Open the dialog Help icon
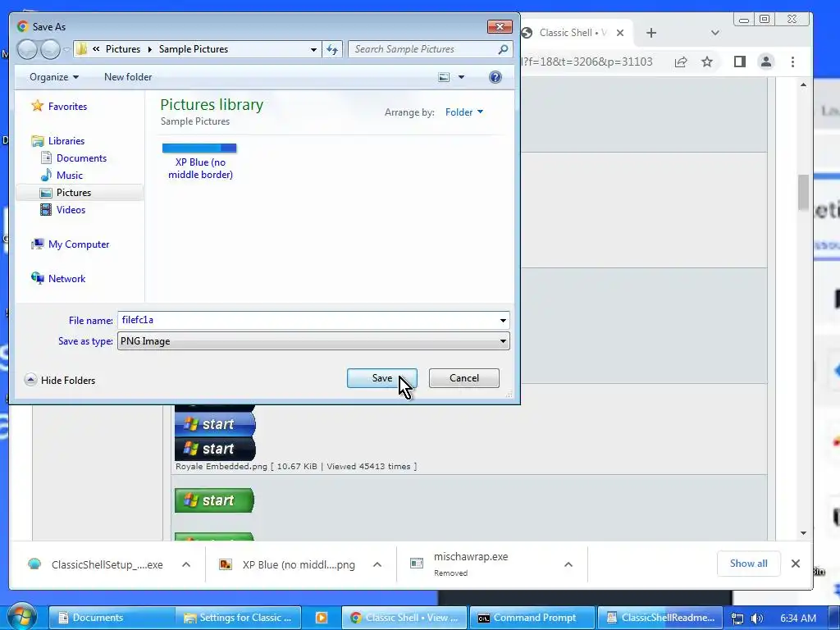The height and width of the screenshot is (630, 840). 495,77
